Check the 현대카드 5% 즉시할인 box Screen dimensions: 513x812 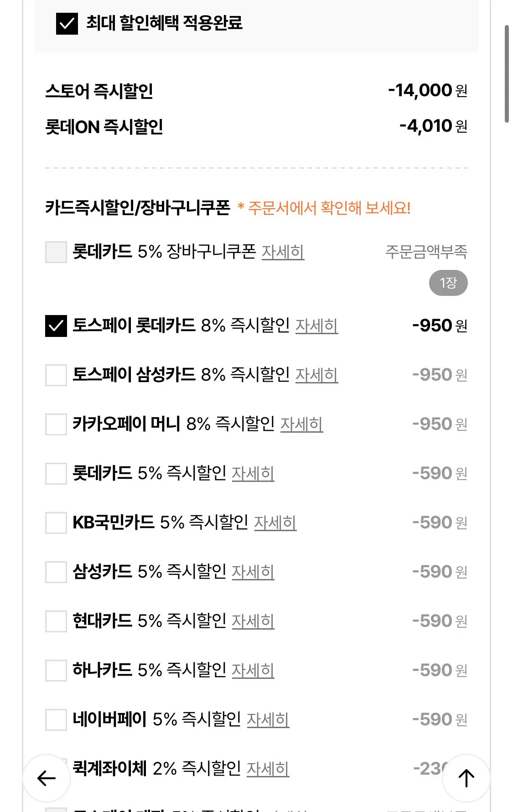[55, 621]
